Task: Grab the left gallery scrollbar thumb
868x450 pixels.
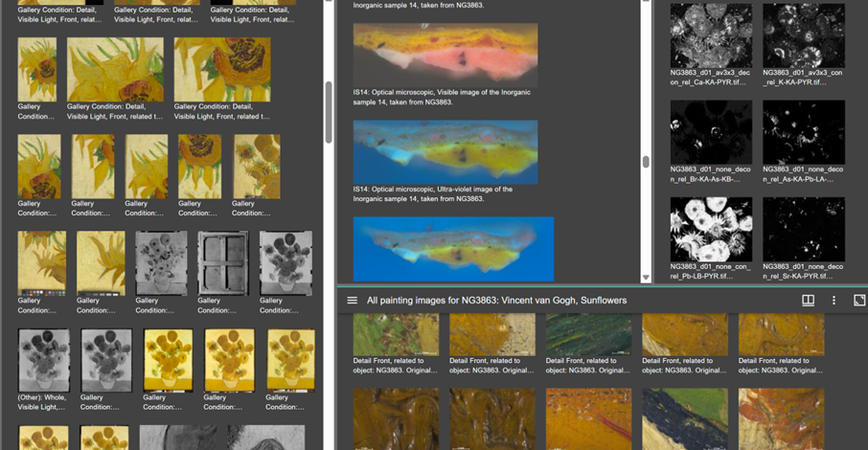Action: [x=329, y=112]
